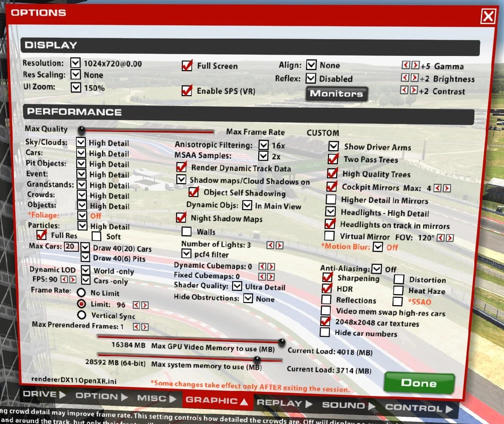Click the Monitors button
The height and width of the screenshot is (424, 504).
point(337,94)
